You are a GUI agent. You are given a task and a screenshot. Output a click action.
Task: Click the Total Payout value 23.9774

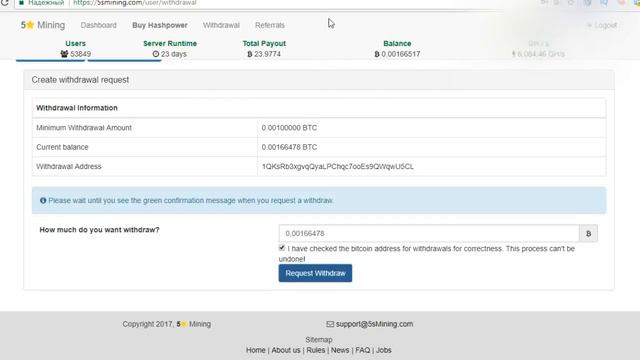click(267, 54)
